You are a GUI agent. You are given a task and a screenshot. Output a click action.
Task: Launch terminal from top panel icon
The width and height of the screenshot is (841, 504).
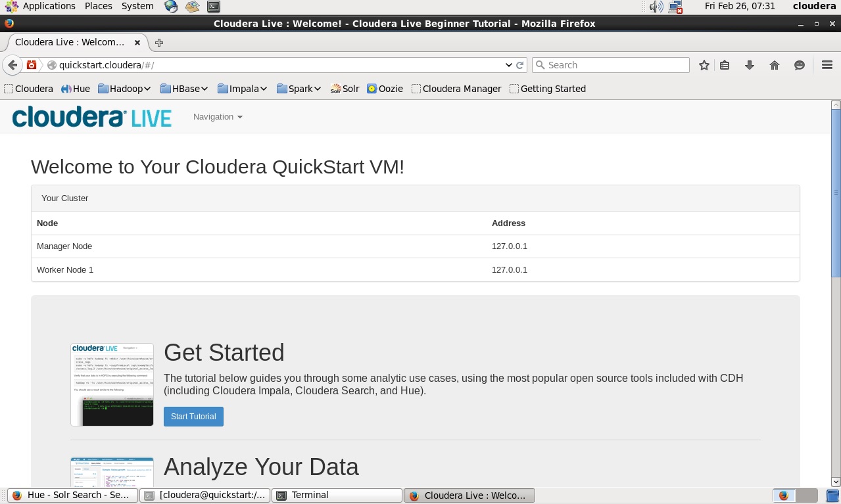(213, 7)
